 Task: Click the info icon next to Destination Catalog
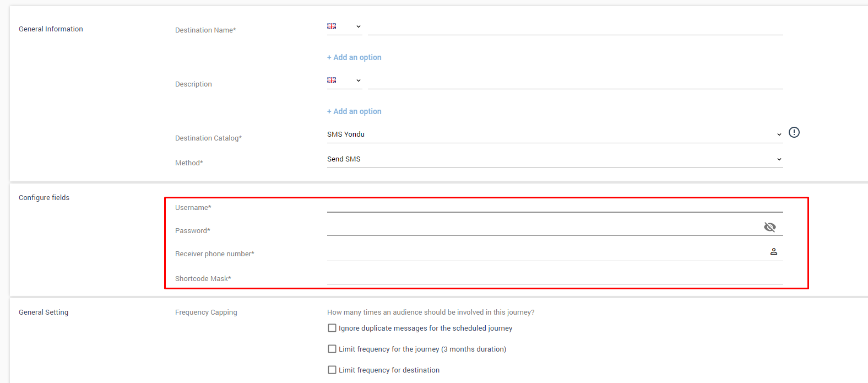pos(794,132)
